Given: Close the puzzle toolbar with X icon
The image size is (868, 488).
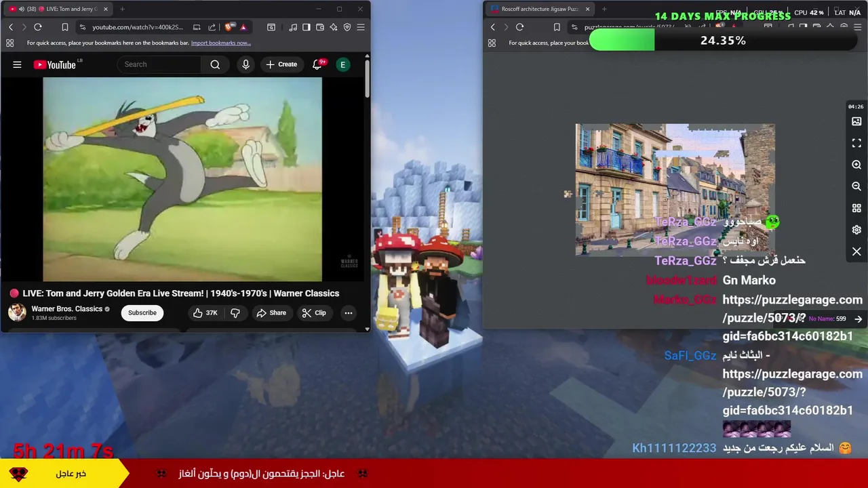Looking at the screenshot, I should pos(856,251).
